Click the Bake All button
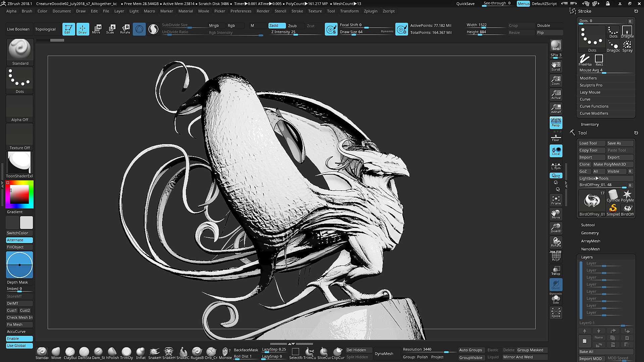Viewport: 644px width, 362px height. [x=606, y=352]
